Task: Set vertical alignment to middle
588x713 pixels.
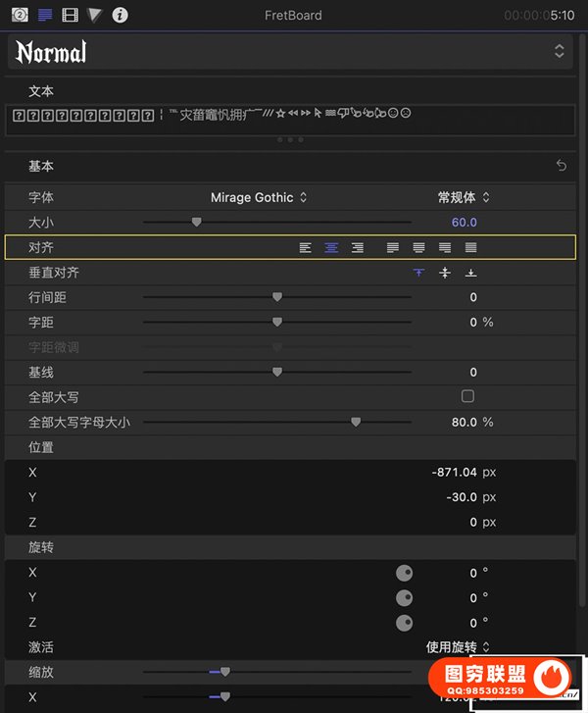Action: [445, 273]
